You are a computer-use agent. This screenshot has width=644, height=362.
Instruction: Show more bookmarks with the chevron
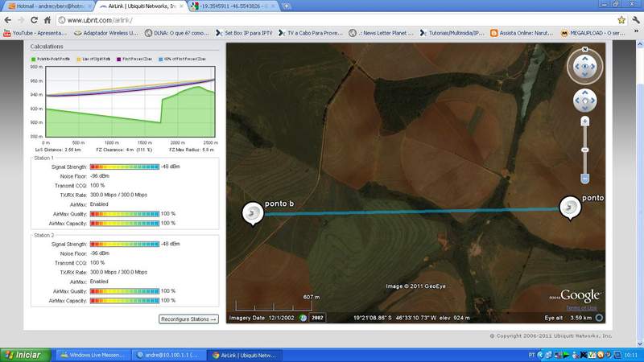point(636,31)
